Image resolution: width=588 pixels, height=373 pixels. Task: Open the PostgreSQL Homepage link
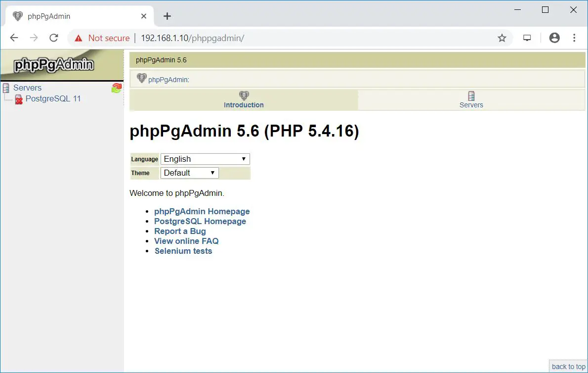[x=200, y=222]
